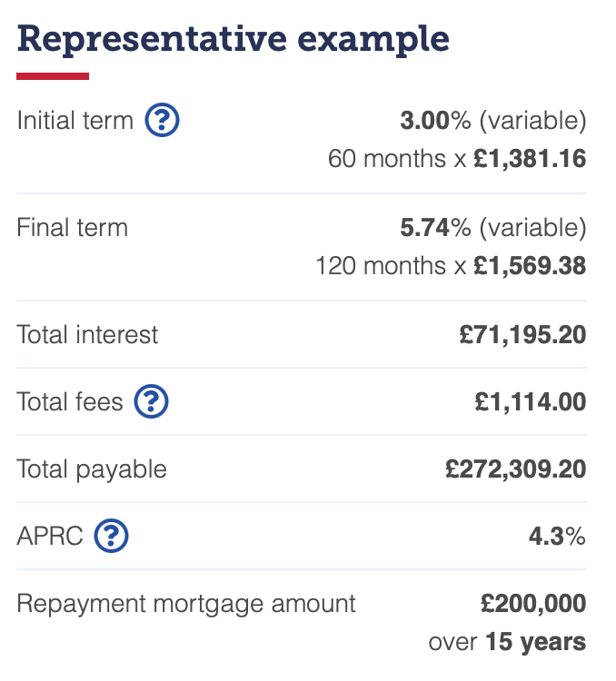616x681 pixels.
Task: Select the £1,114.00 fees amount
Action: [x=531, y=401]
